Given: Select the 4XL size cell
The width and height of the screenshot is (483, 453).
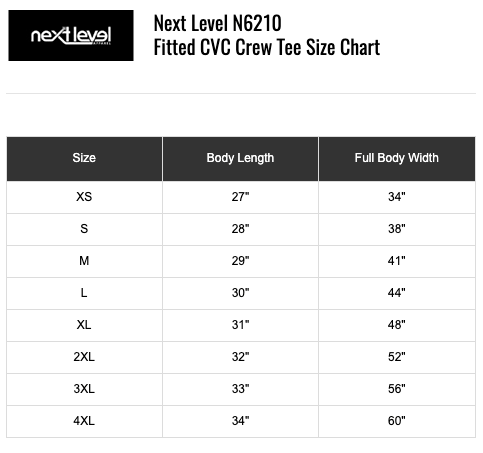Looking at the screenshot, I should pos(84,421).
